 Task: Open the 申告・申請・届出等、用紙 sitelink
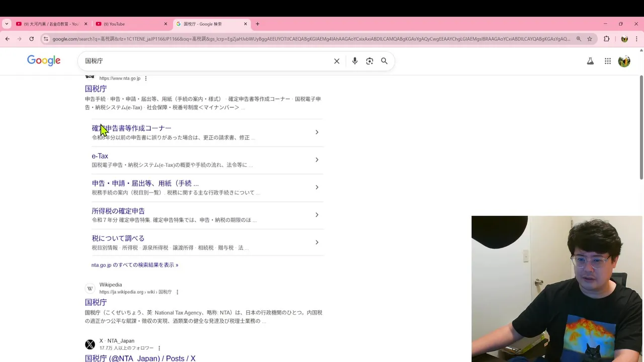(145, 184)
